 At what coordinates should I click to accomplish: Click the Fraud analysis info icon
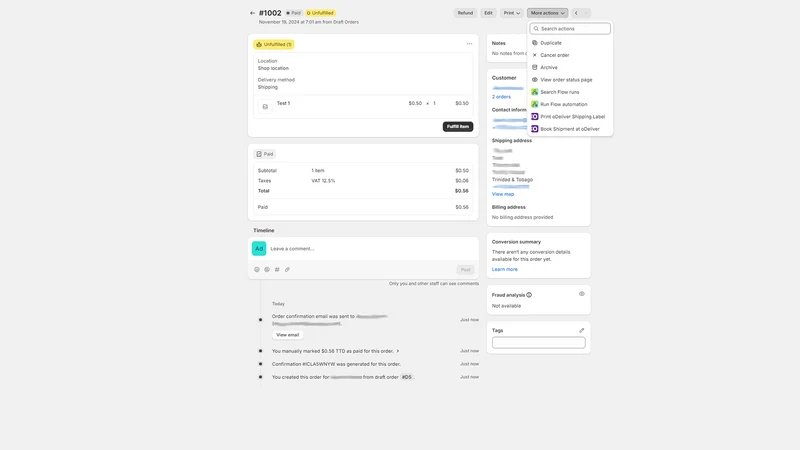coord(529,295)
